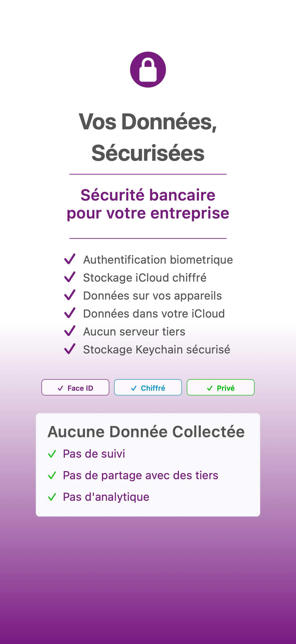This screenshot has height=644, width=296.
Task: Select the blue Chiffré badge
Action: tap(148, 388)
